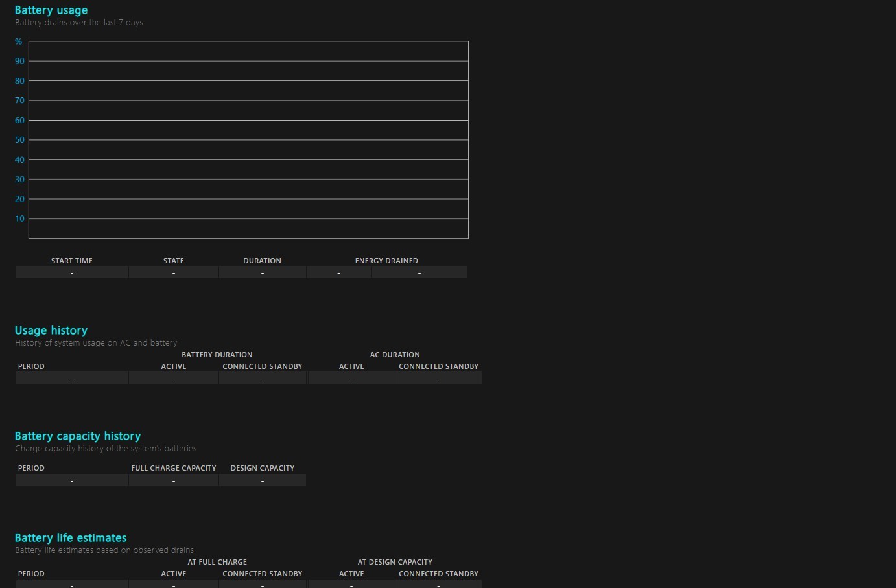Click the 80 value on the chart axis
The height and width of the screenshot is (588, 896).
click(x=19, y=81)
